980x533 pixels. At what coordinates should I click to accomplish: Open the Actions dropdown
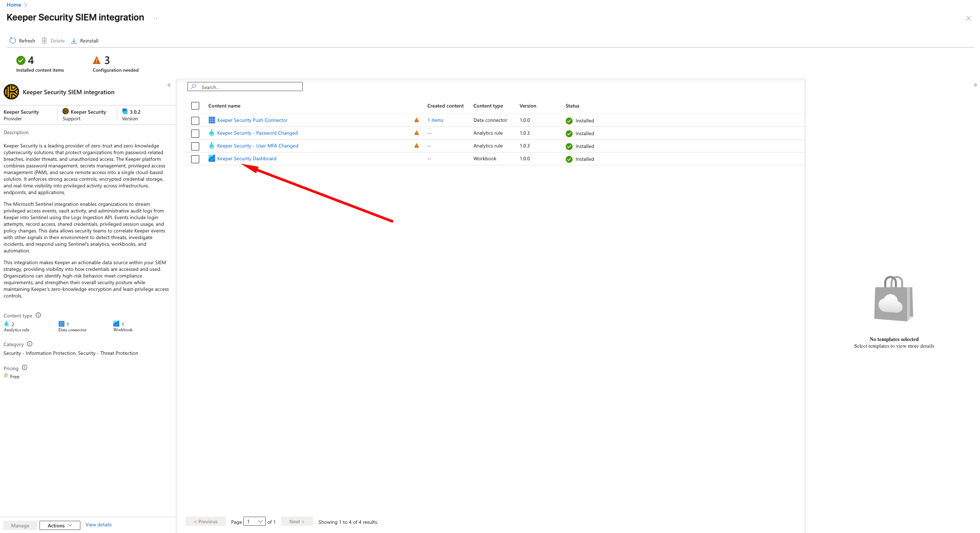click(60, 525)
